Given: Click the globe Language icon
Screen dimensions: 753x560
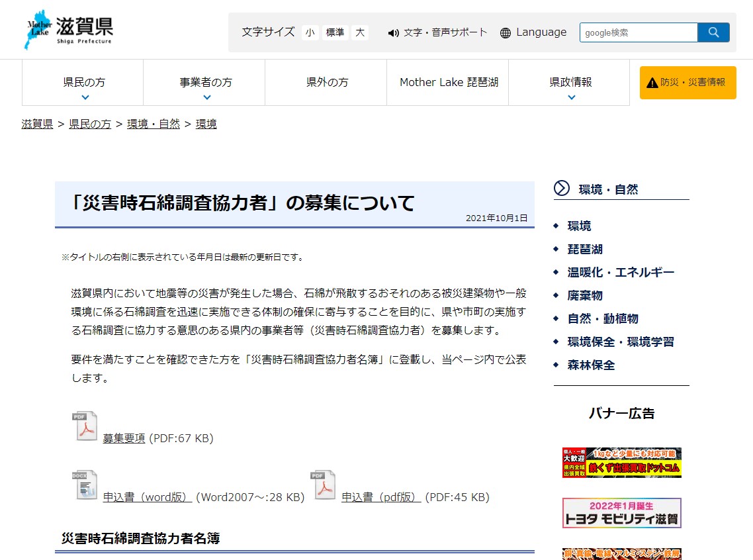Looking at the screenshot, I should click(x=506, y=32).
